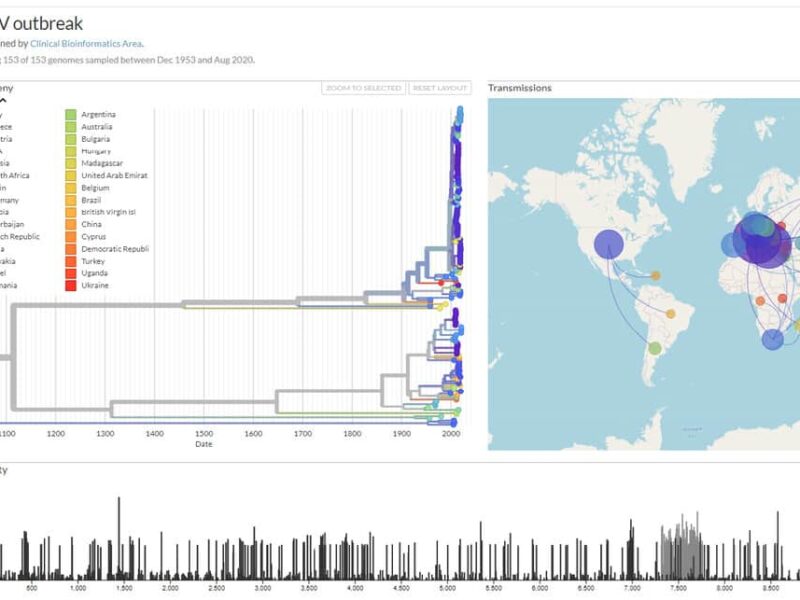
Task: Click the thick gray root tree branch
Action: tap(200, 303)
